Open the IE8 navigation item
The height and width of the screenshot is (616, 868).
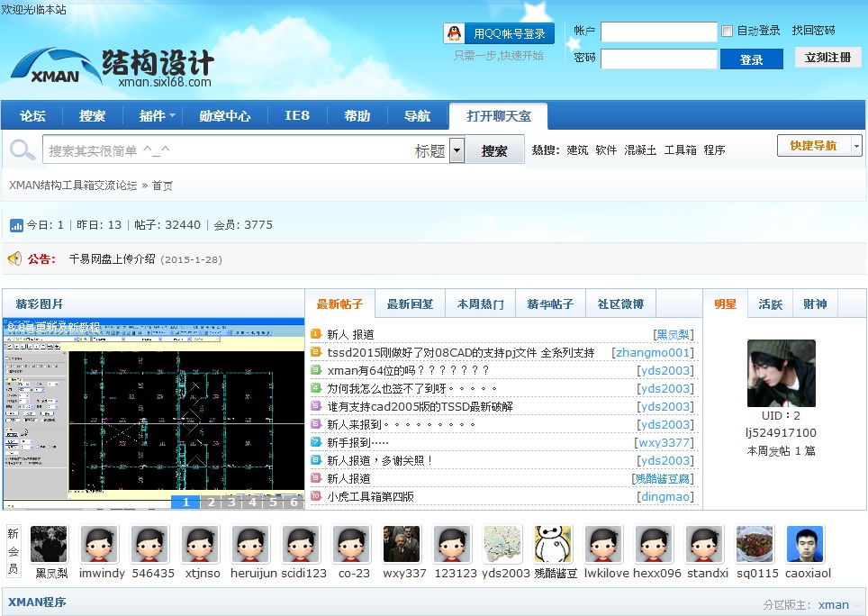(297, 115)
